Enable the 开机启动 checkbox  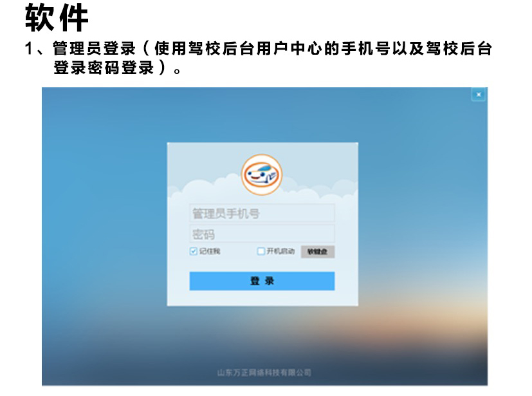point(261,251)
